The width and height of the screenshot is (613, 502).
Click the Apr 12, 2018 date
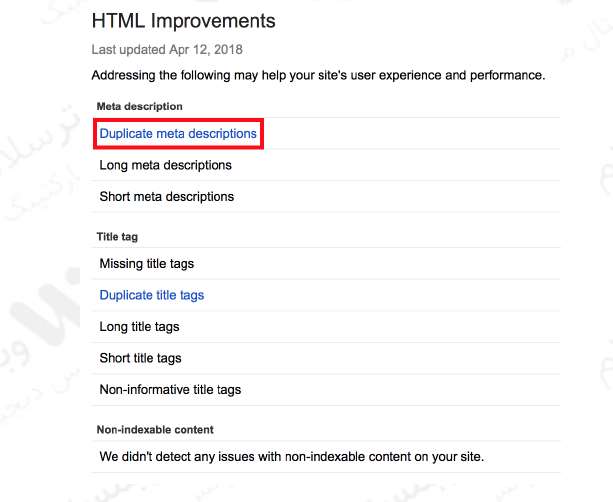click(x=203, y=49)
